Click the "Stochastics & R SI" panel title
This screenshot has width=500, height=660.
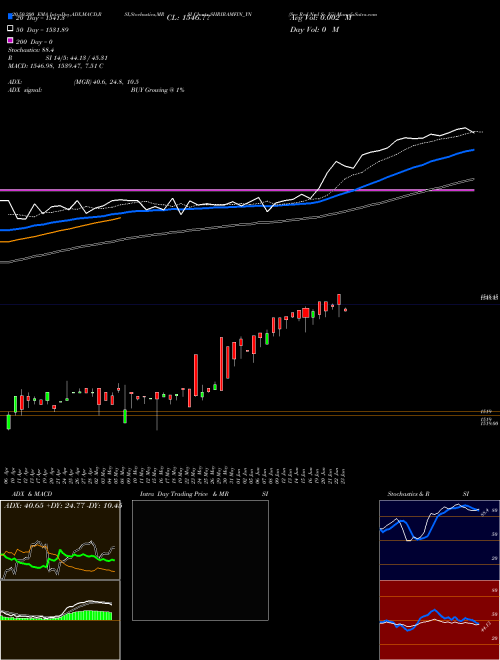pos(428,494)
